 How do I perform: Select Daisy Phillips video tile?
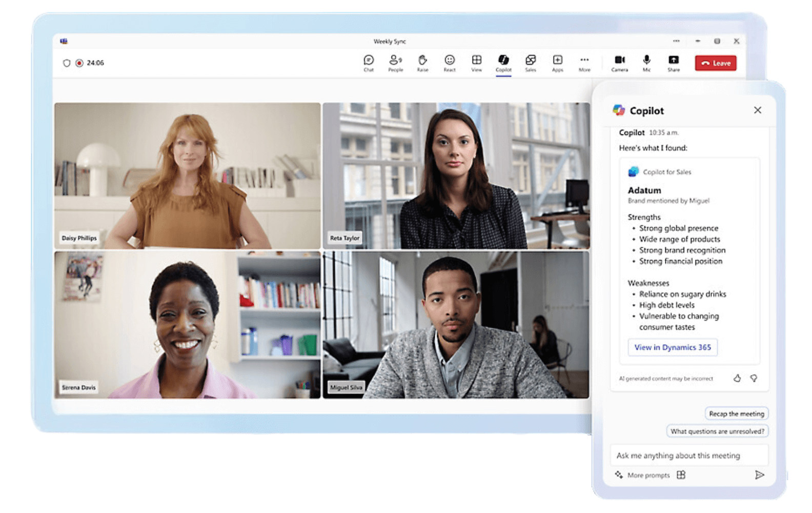tap(188, 176)
